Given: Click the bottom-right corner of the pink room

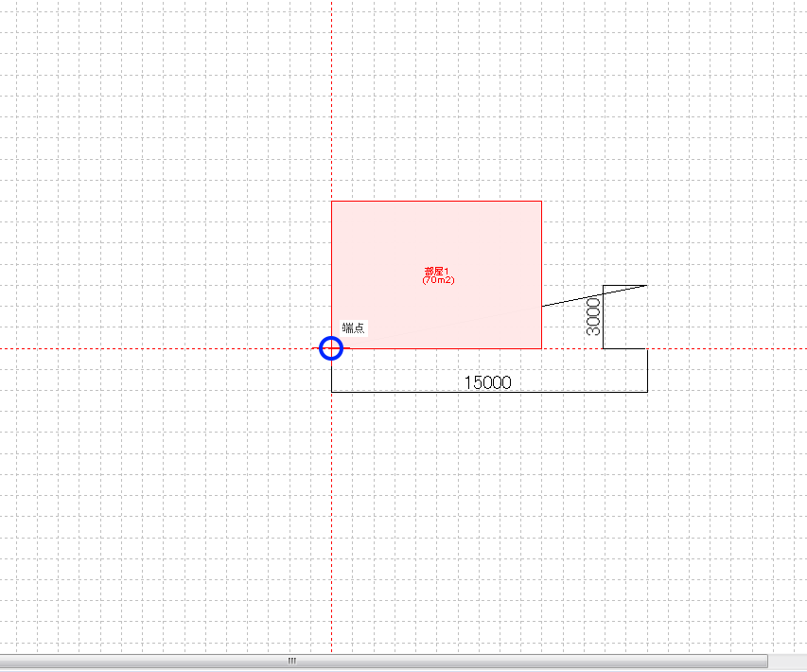Looking at the screenshot, I should click(x=541, y=348).
